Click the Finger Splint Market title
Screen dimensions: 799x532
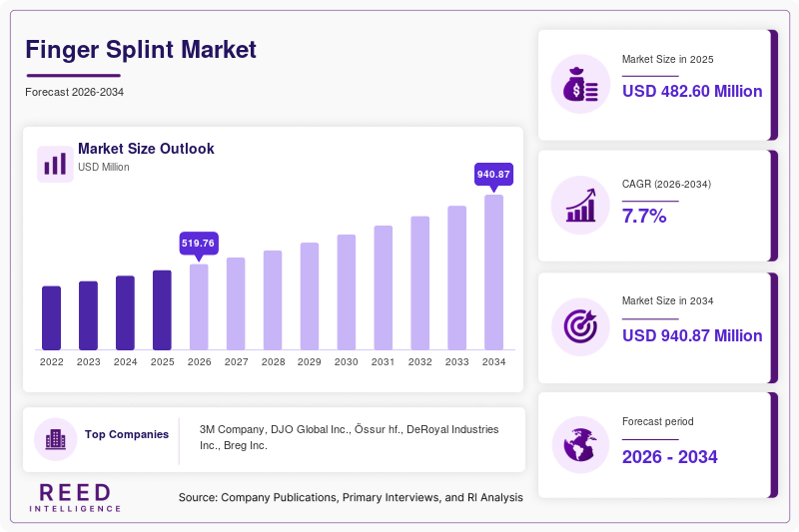click(x=141, y=50)
